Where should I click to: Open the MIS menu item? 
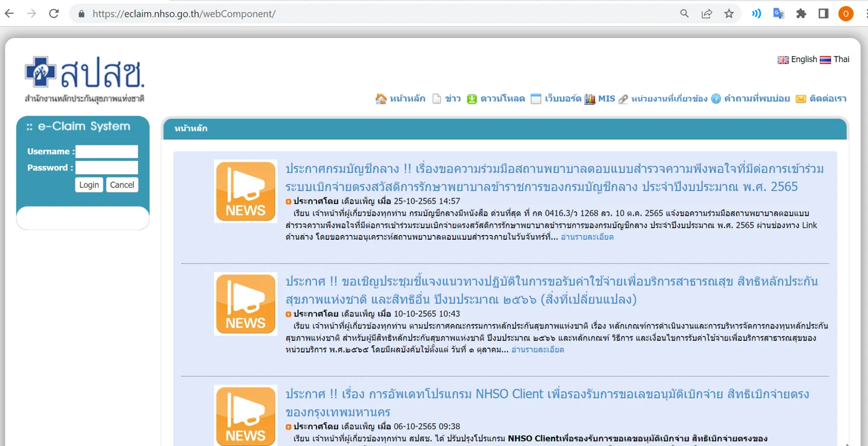pos(600,99)
